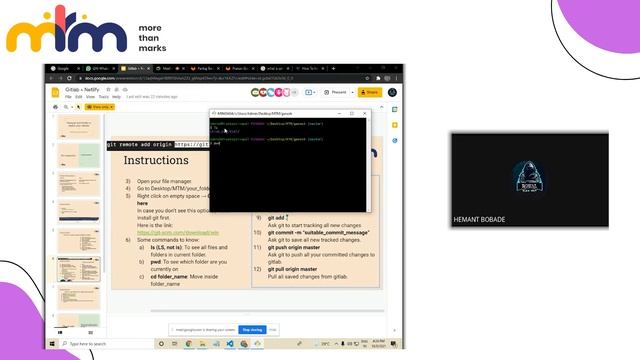Open the last edit history link
The image size is (640, 360).
tap(152, 97)
